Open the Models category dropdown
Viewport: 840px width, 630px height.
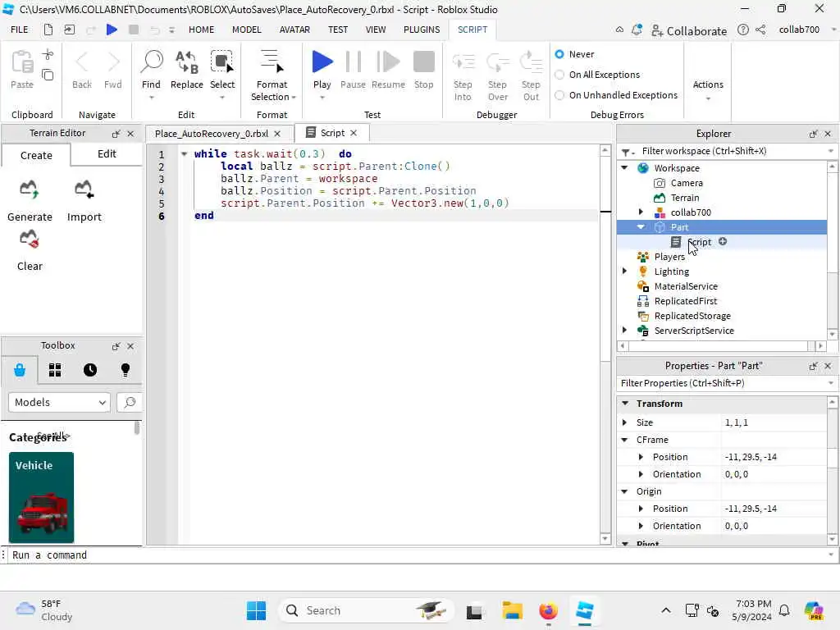[x=59, y=402]
